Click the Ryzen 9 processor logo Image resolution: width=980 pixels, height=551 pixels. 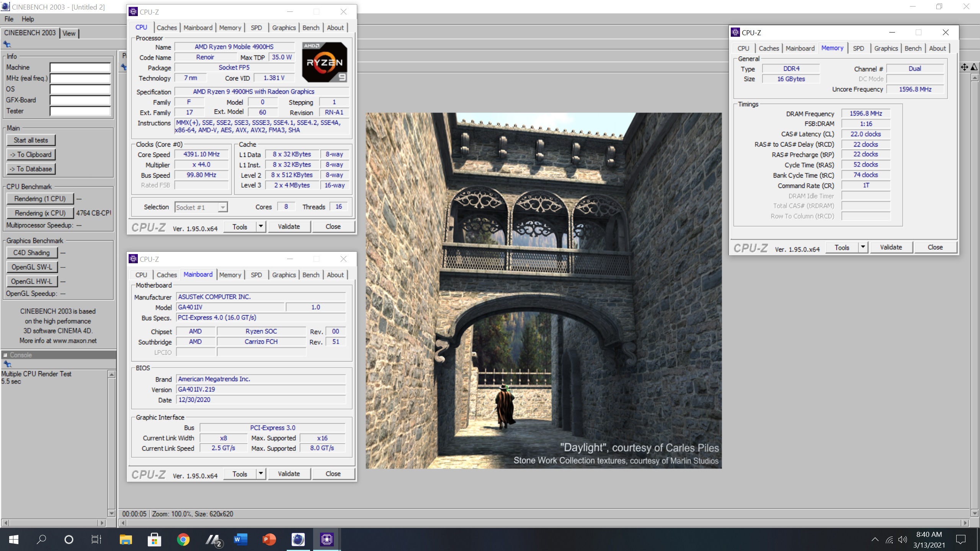[325, 62]
